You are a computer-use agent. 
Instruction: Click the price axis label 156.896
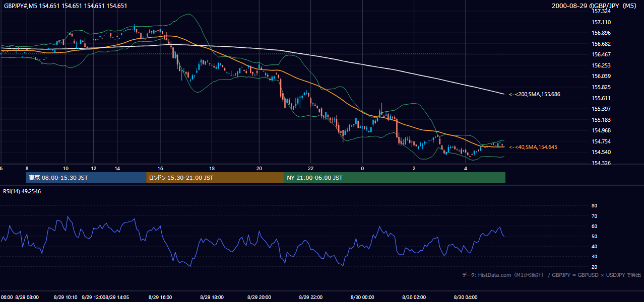(601, 33)
